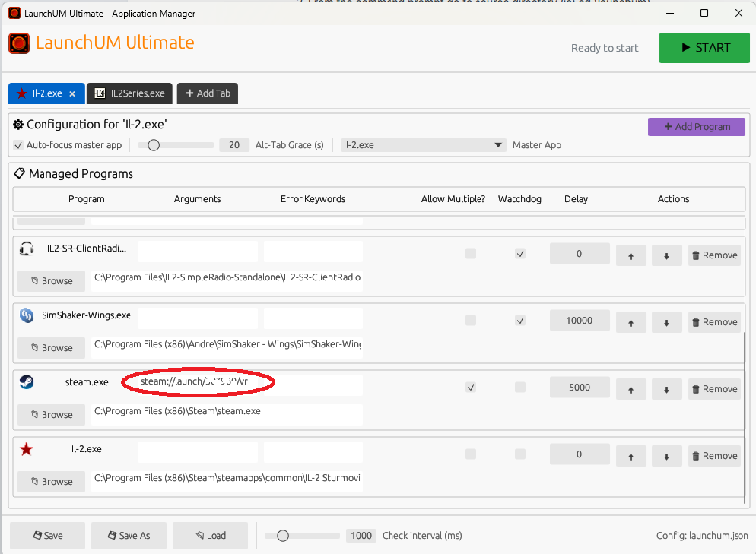Save the current configuration
This screenshot has height=554, width=756.
click(x=48, y=536)
